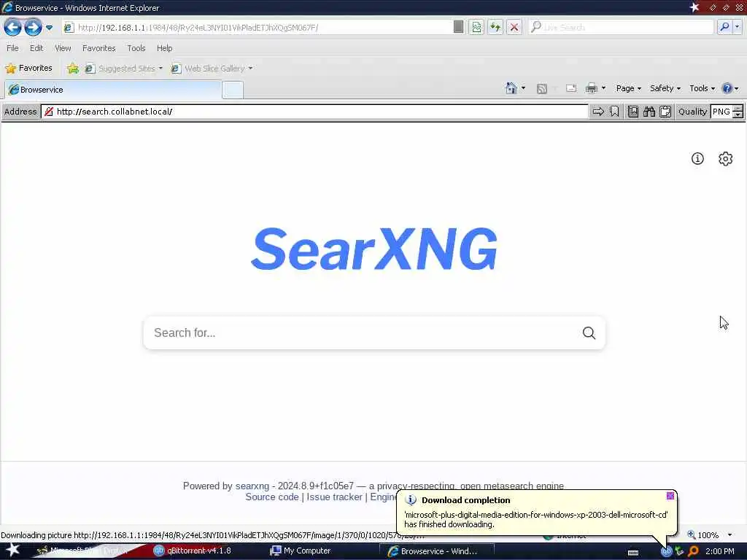Open the View menu

(x=63, y=48)
